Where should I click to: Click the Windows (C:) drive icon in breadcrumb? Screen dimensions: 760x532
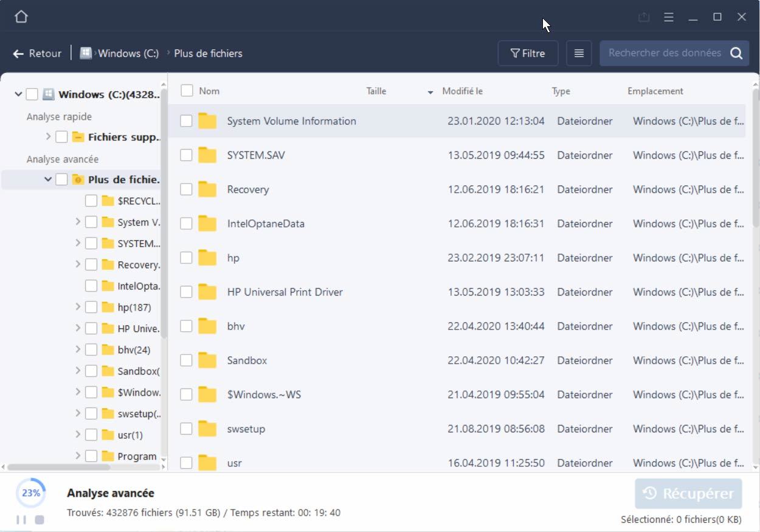[86, 54]
